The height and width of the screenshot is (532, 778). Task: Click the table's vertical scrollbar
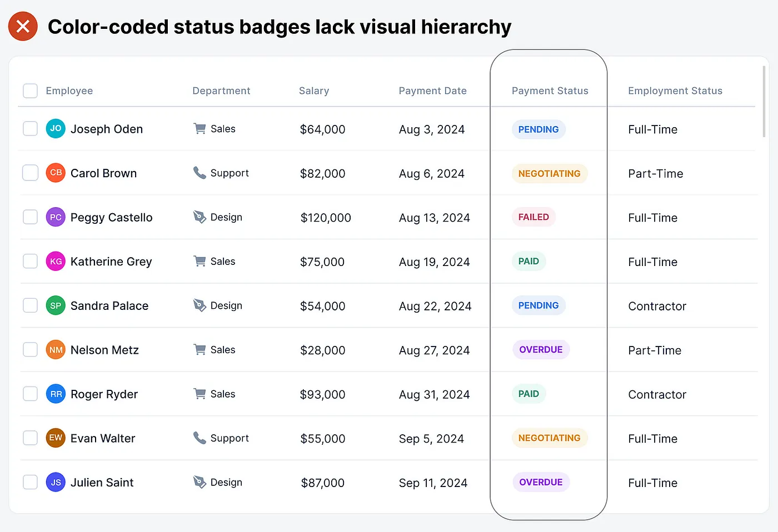764,101
